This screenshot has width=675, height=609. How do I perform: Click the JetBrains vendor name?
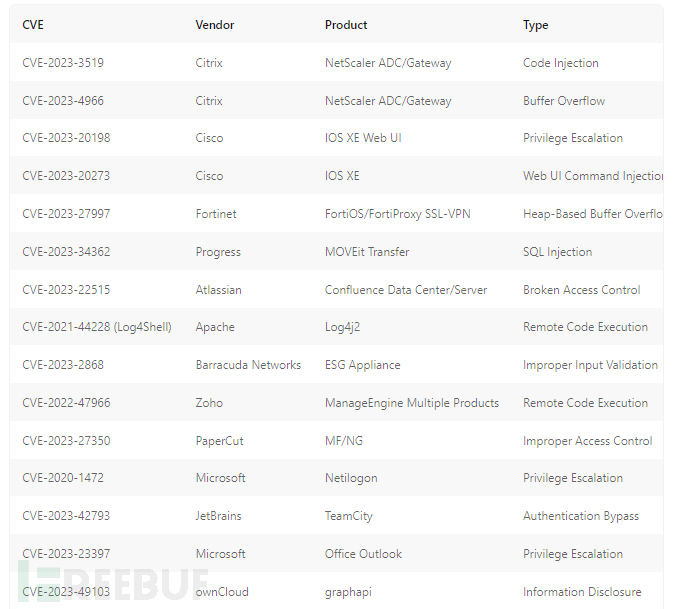tap(218, 516)
